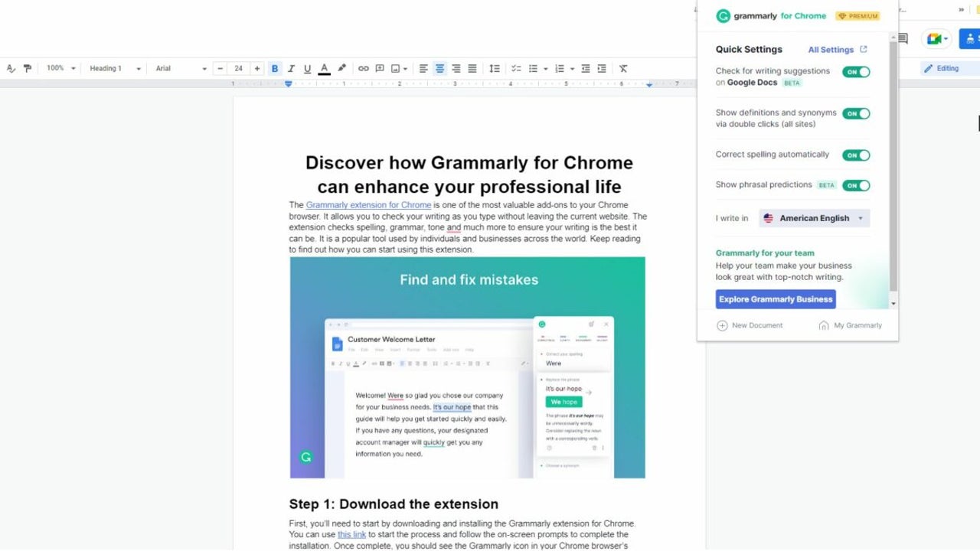This screenshot has height=551, width=980.
Task: Open the American English language dropdown
Action: pyautogui.click(x=815, y=218)
